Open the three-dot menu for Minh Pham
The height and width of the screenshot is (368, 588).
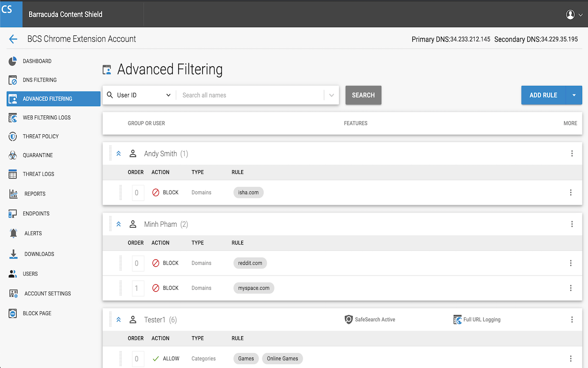click(572, 224)
